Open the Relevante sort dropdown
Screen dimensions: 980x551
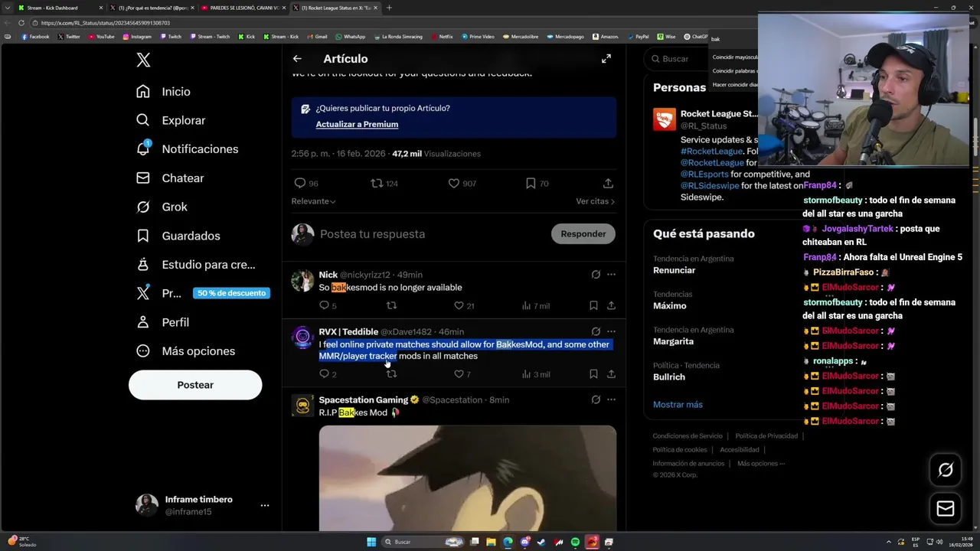[313, 201]
